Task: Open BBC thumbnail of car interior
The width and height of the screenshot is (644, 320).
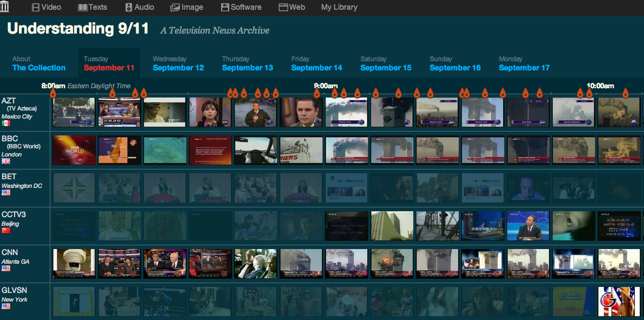Action: pos(255,150)
